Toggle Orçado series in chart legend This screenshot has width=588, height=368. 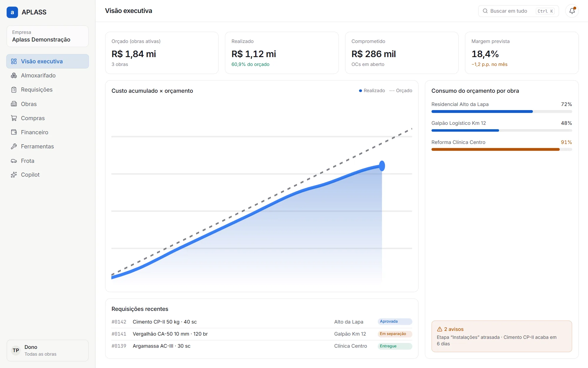401,91
